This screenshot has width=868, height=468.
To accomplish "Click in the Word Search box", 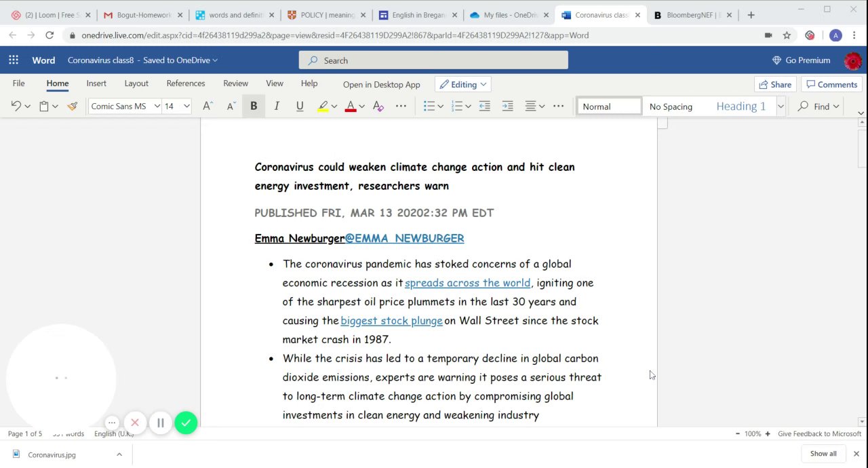I will tap(433, 60).
